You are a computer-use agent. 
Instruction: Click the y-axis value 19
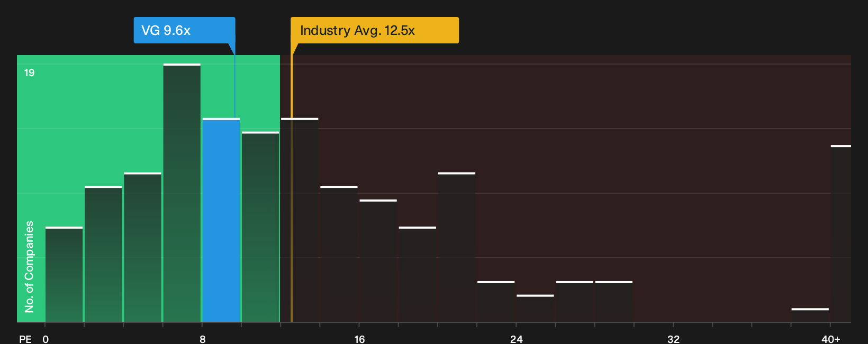point(29,73)
